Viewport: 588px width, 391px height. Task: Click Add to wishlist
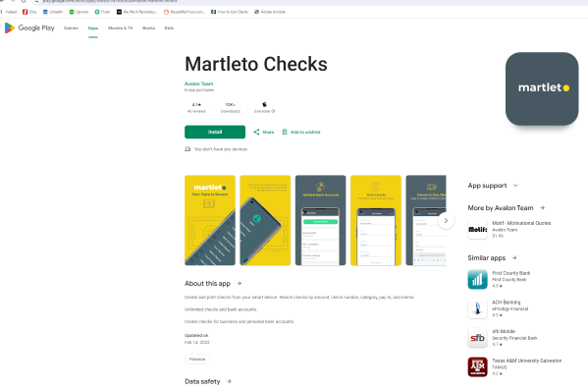point(301,132)
